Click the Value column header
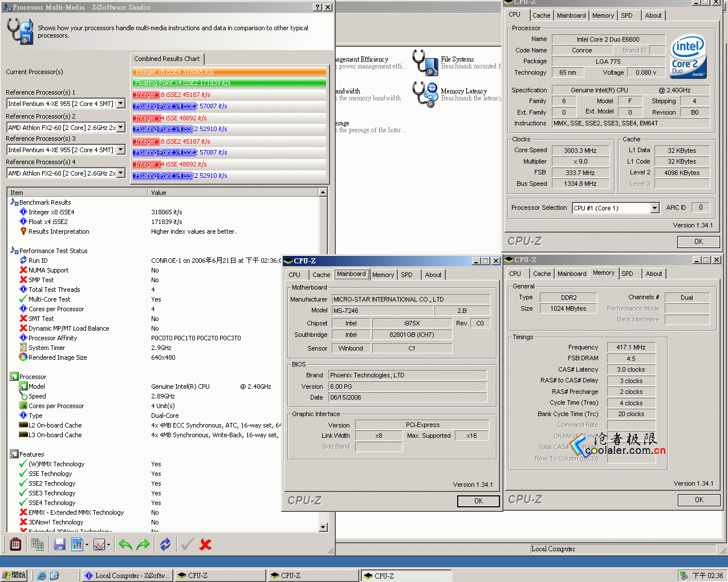This screenshot has height=582, width=728. pos(233,193)
